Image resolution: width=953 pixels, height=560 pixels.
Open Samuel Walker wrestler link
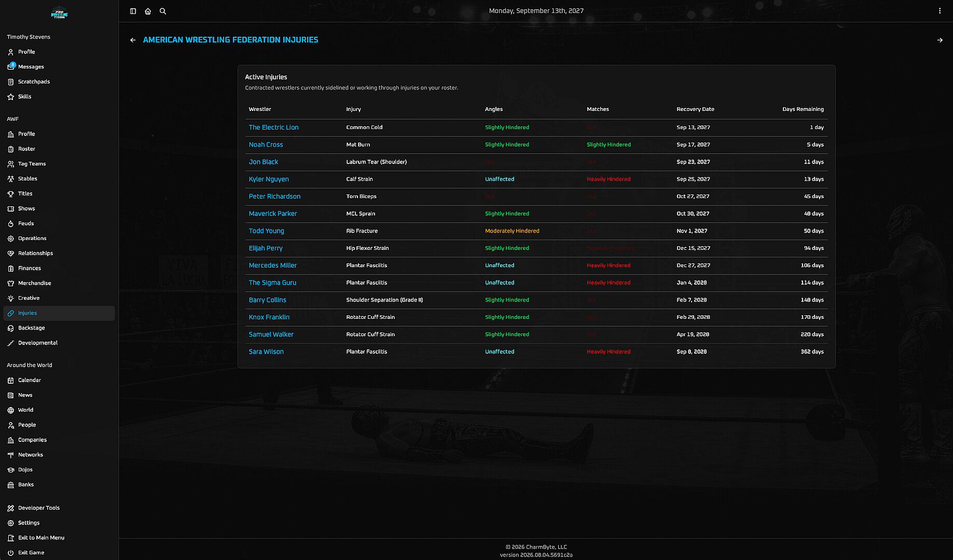tap(271, 334)
